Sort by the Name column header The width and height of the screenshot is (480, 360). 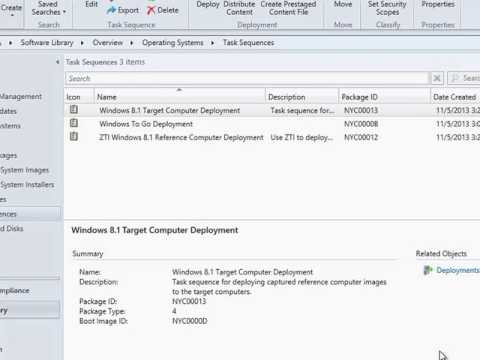coord(180,97)
